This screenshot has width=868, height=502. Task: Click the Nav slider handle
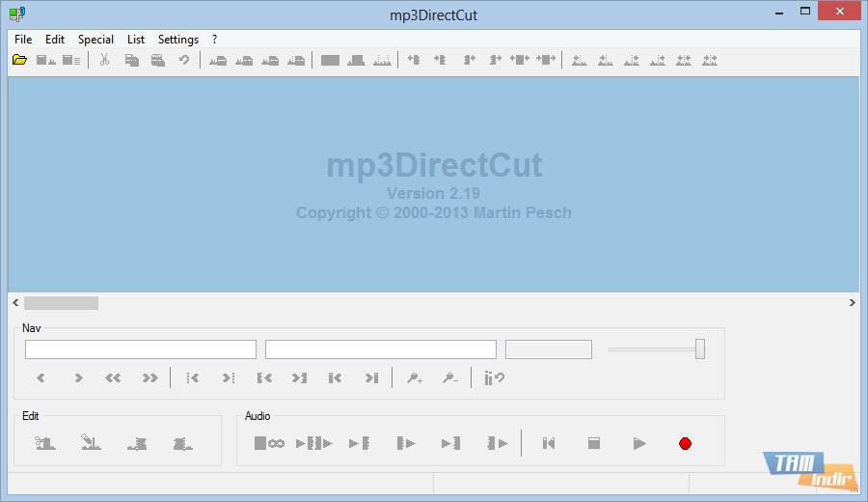pyautogui.click(x=700, y=349)
